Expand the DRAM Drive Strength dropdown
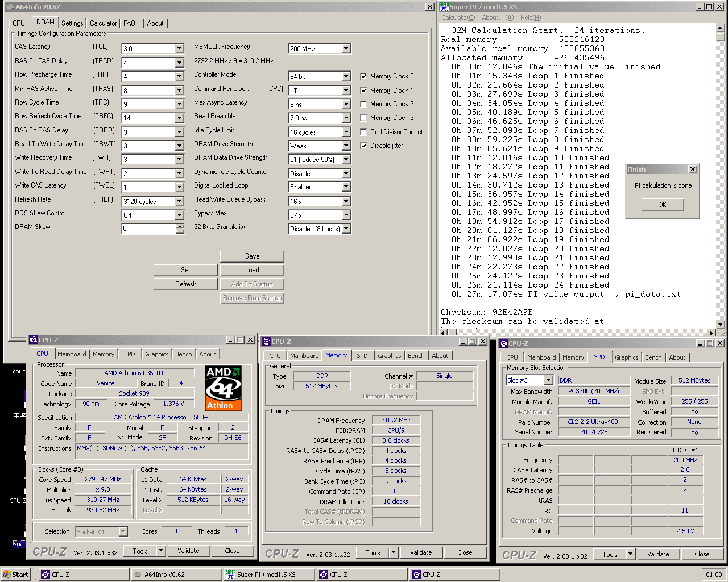This screenshot has height=582, width=728. pos(346,146)
